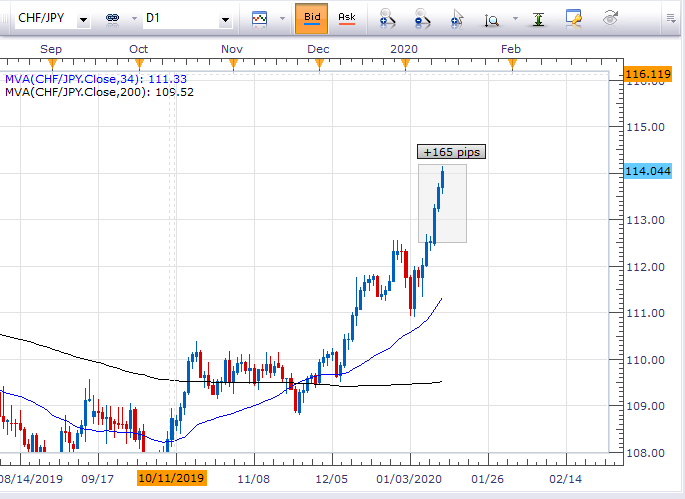Open the chart properties pencil icon

(573, 18)
